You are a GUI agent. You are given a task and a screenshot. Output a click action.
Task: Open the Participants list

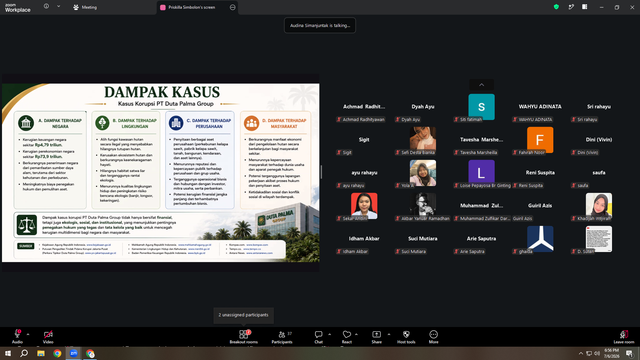282,337
